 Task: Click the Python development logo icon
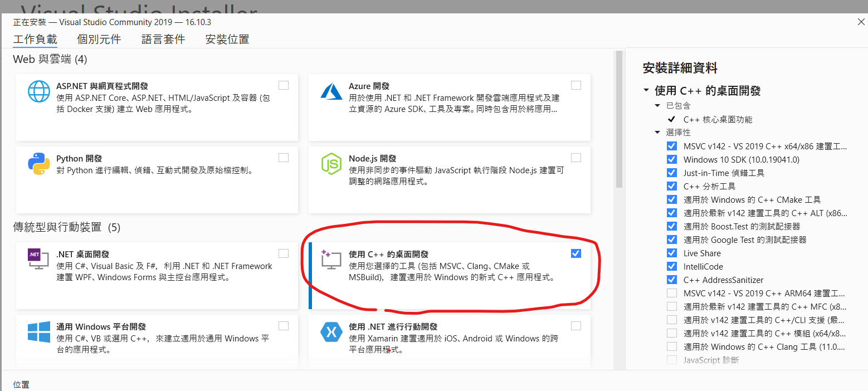click(x=39, y=164)
